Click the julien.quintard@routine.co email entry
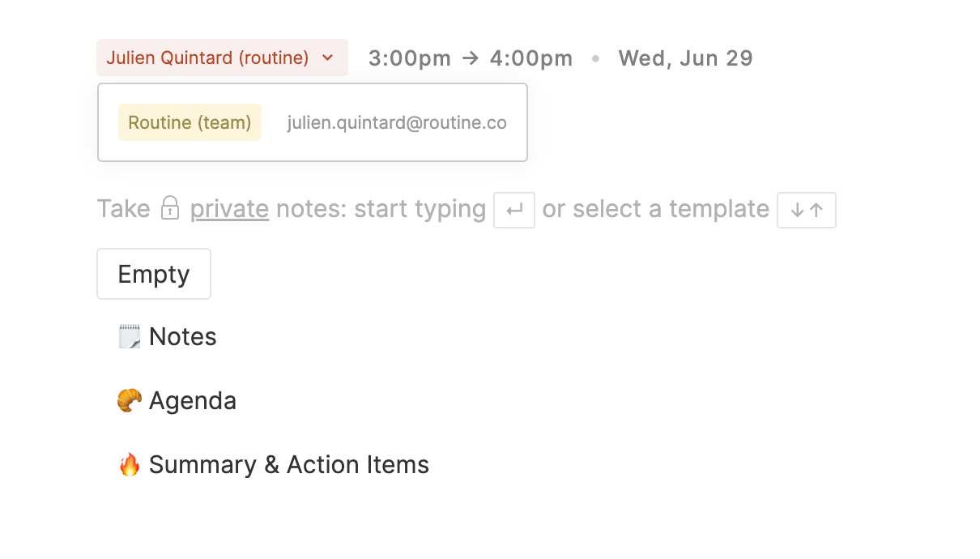The image size is (980, 559). point(397,122)
